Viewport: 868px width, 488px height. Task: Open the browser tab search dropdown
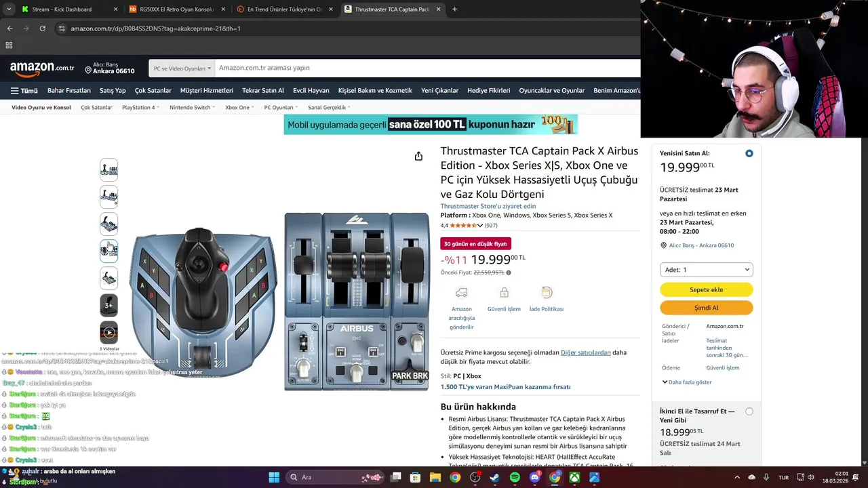pos(9,9)
